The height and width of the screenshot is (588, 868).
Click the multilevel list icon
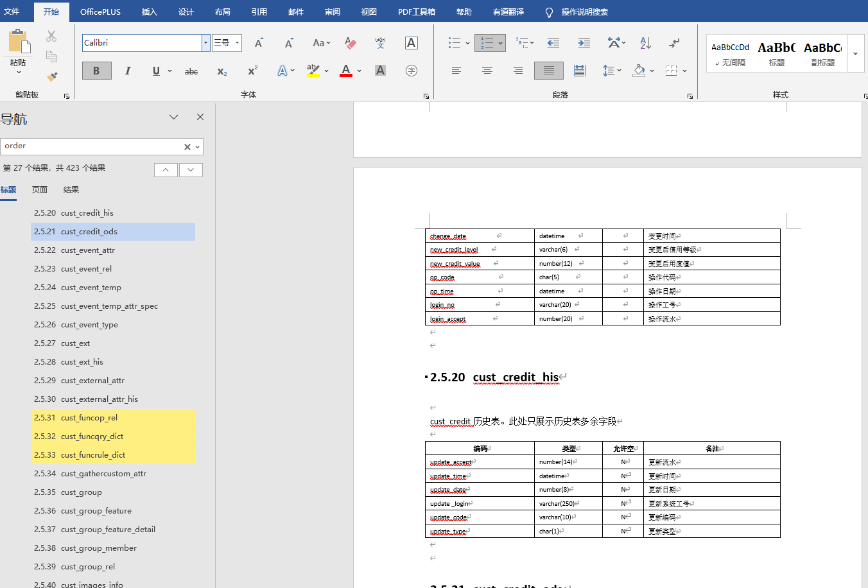pos(522,43)
